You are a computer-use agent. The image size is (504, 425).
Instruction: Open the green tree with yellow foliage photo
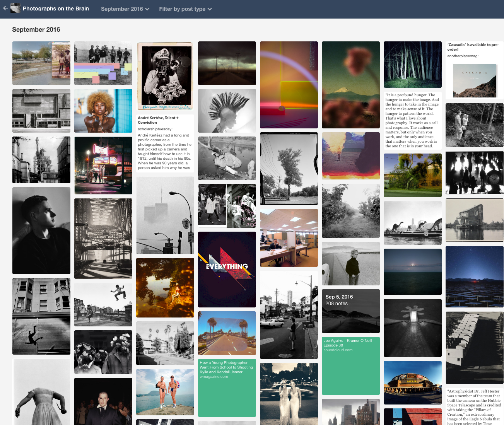pyautogui.click(x=413, y=175)
